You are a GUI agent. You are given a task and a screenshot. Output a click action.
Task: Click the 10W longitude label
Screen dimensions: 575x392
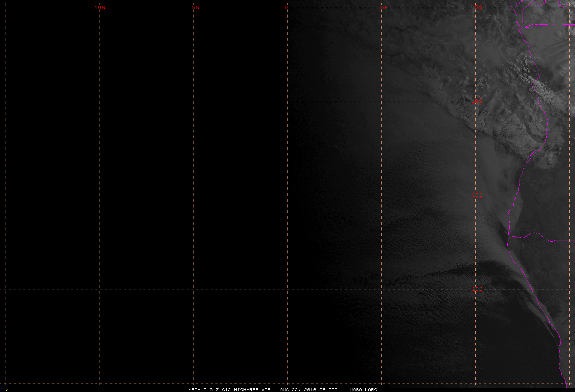pos(100,7)
